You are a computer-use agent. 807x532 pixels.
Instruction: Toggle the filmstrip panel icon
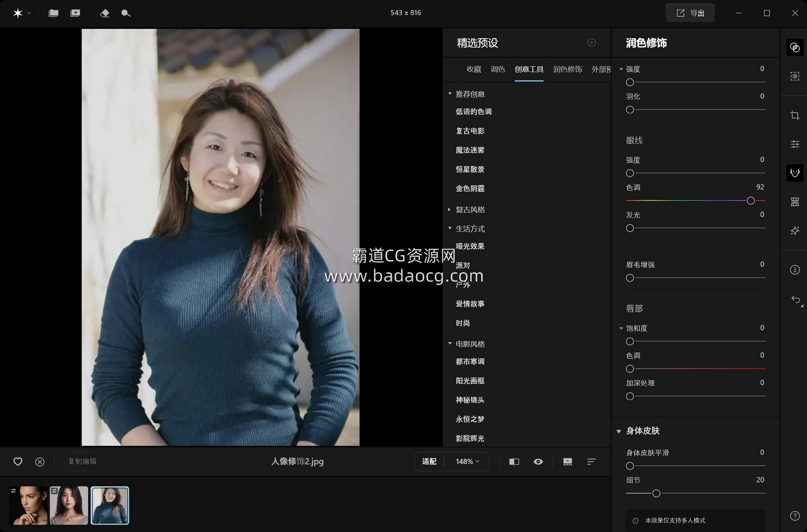point(567,461)
